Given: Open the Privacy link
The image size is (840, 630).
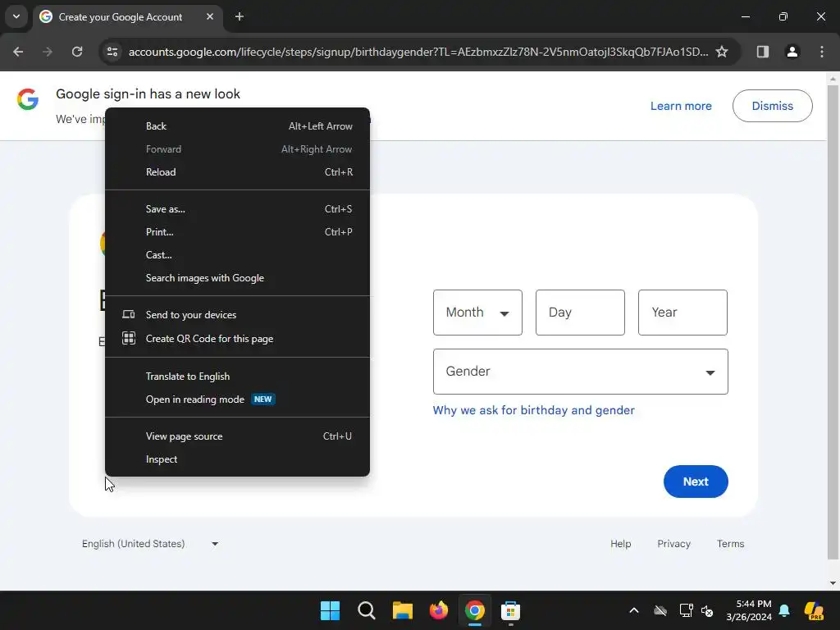Looking at the screenshot, I should pos(673,544).
